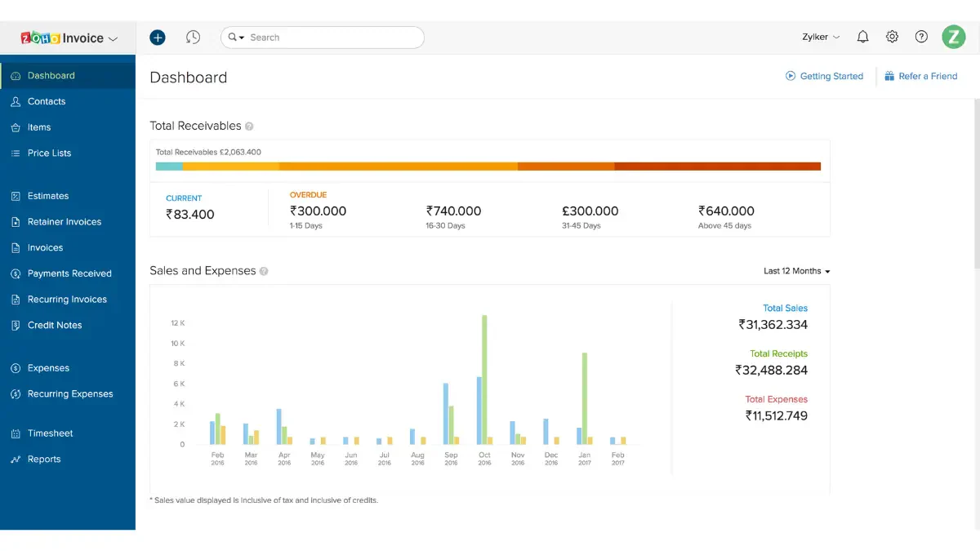Click the Retainer Invoices icon
Screen dimensions: 980x551
pyautogui.click(x=16, y=222)
